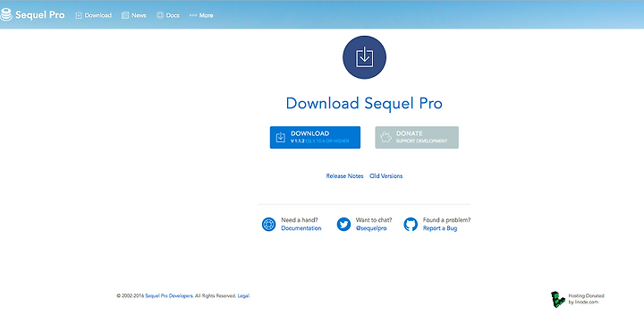
Task: Open the Download nav item
Action: pyautogui.click(x=93, y=15)
